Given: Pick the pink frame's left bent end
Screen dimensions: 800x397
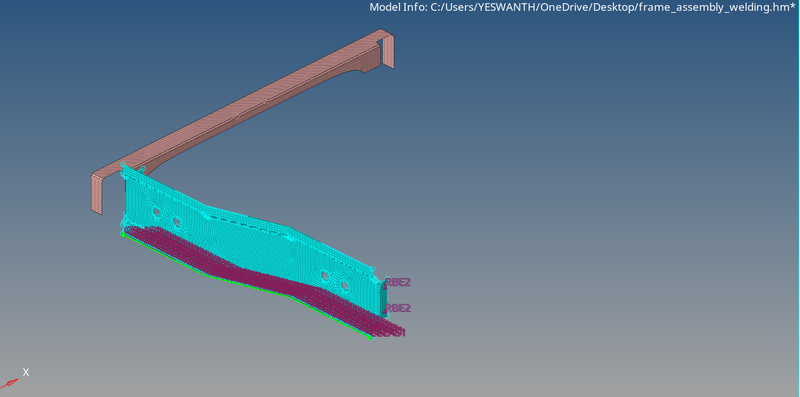Looking at the screenshot, I should pos(98,193).
